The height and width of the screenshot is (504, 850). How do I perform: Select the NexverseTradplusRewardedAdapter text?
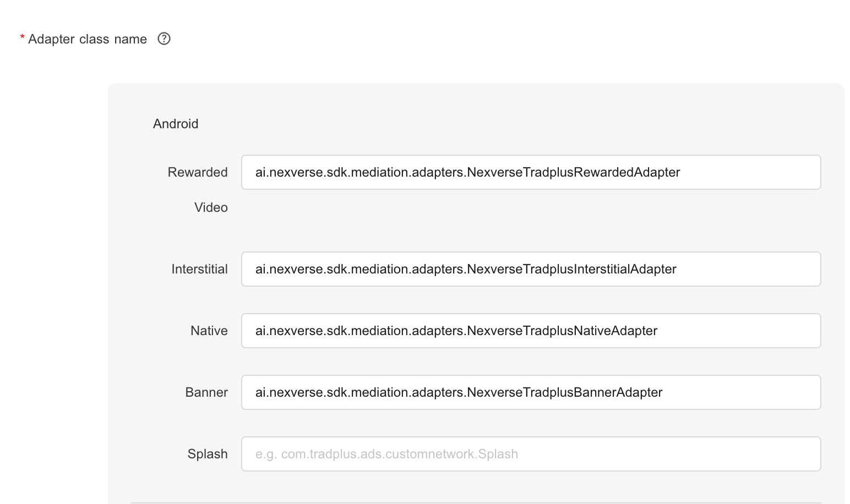click(467, 172)
